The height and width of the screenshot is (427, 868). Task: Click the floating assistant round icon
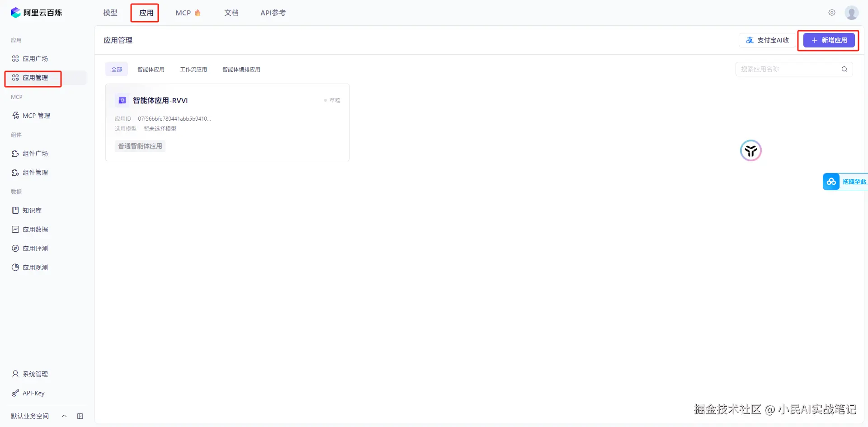tap(751, 150)
